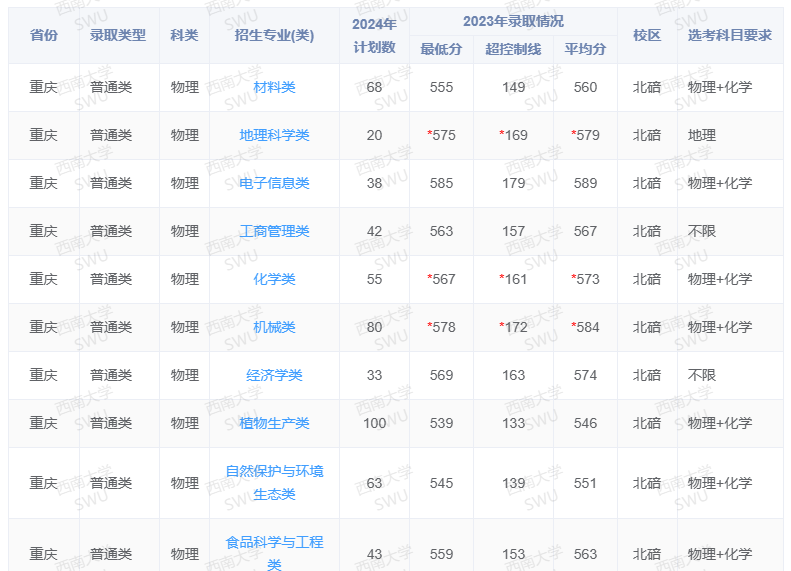Viewport: 791px width, 571px height.
Task: Select the 地理 subject requirement cell
Action: point(702,135)
